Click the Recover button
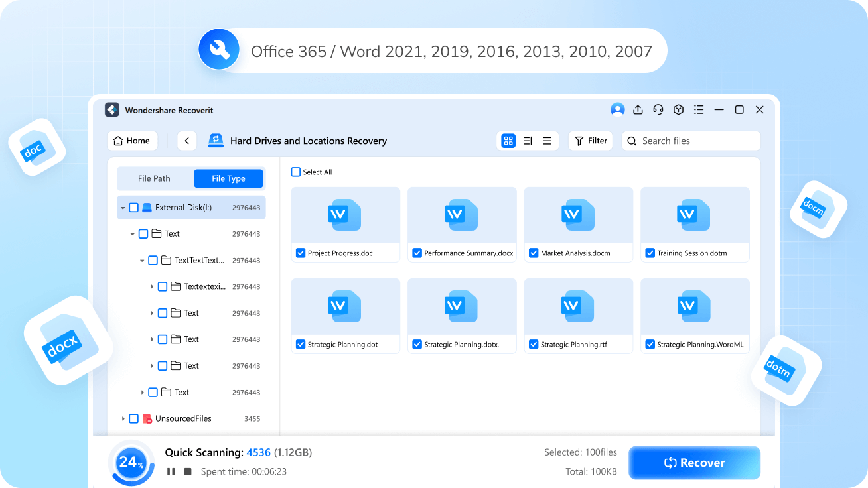This screenshot has width=868, height=488. point(694,463)
